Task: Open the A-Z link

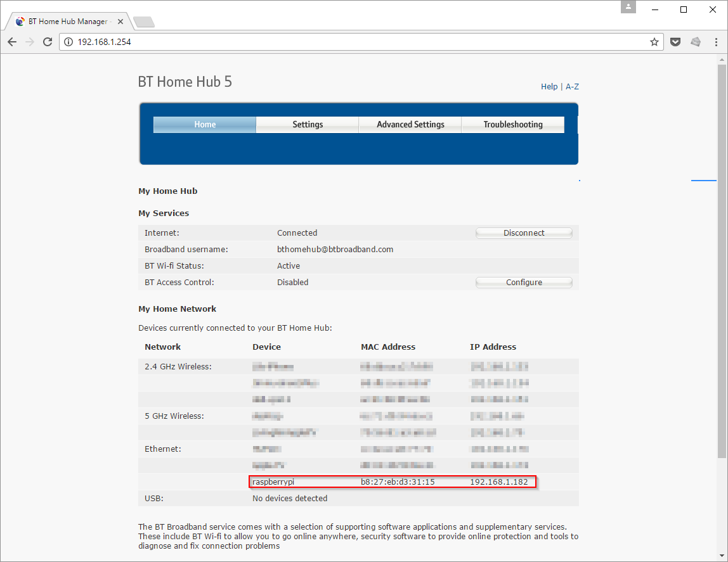Action: 572,87
